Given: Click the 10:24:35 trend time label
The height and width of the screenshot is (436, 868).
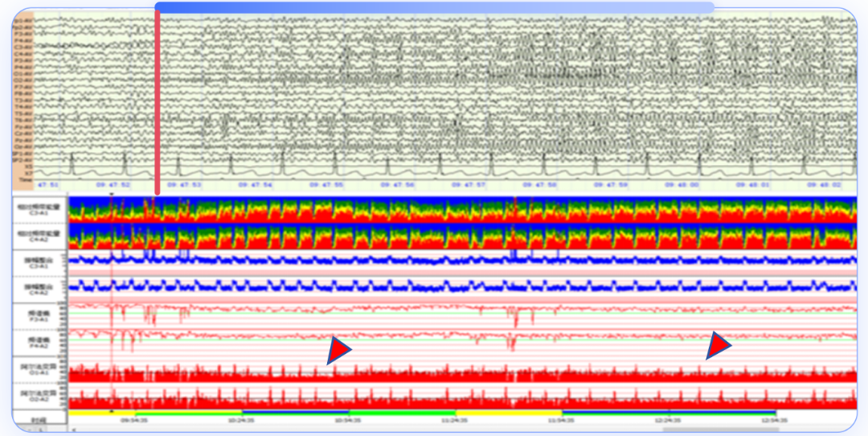Looking at the screenshot, I should 241,421.
